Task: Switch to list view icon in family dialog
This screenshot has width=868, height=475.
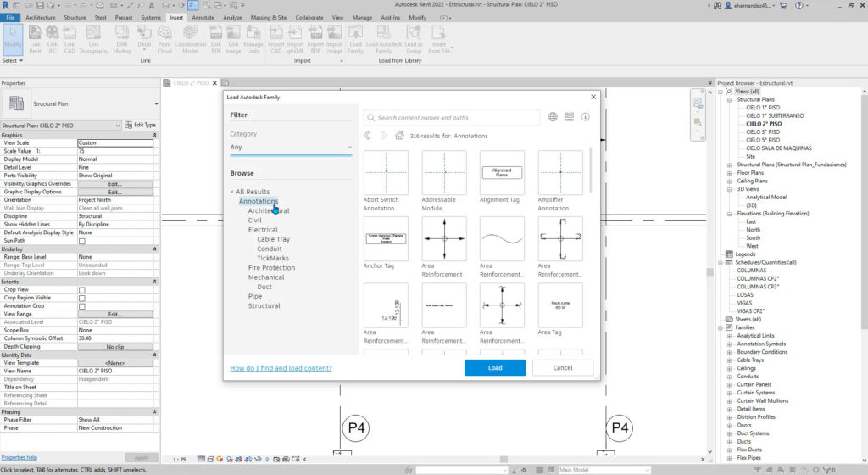Action: point(569,117)
